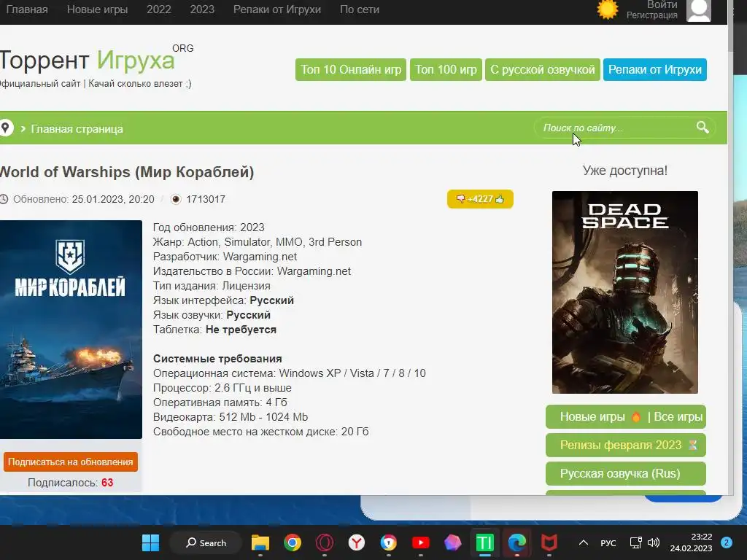
Task: Open Dead Space poster
Action: click(625, 292)
